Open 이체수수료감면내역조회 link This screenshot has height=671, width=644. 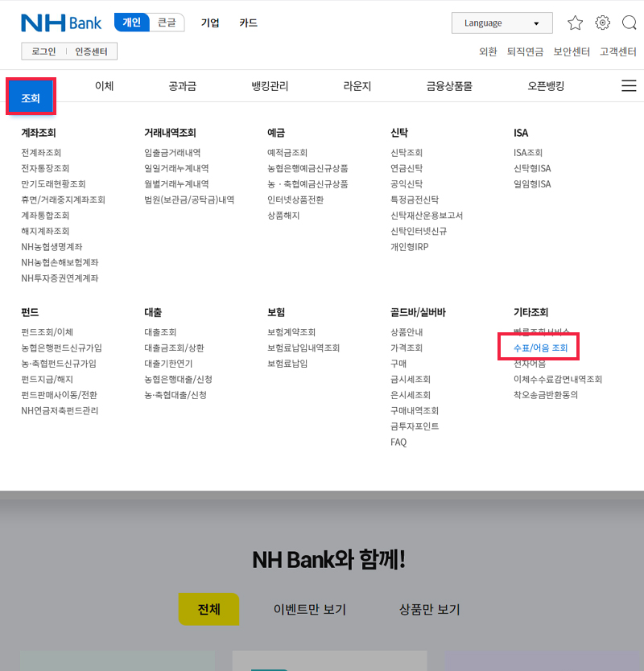click(x=558, y=379)
